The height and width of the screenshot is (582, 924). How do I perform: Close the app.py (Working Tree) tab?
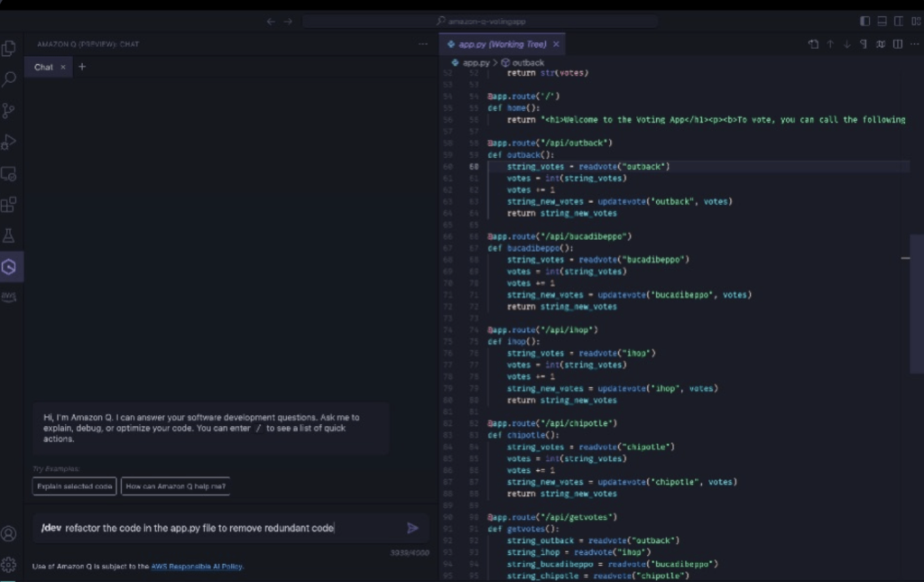point(556,44)
